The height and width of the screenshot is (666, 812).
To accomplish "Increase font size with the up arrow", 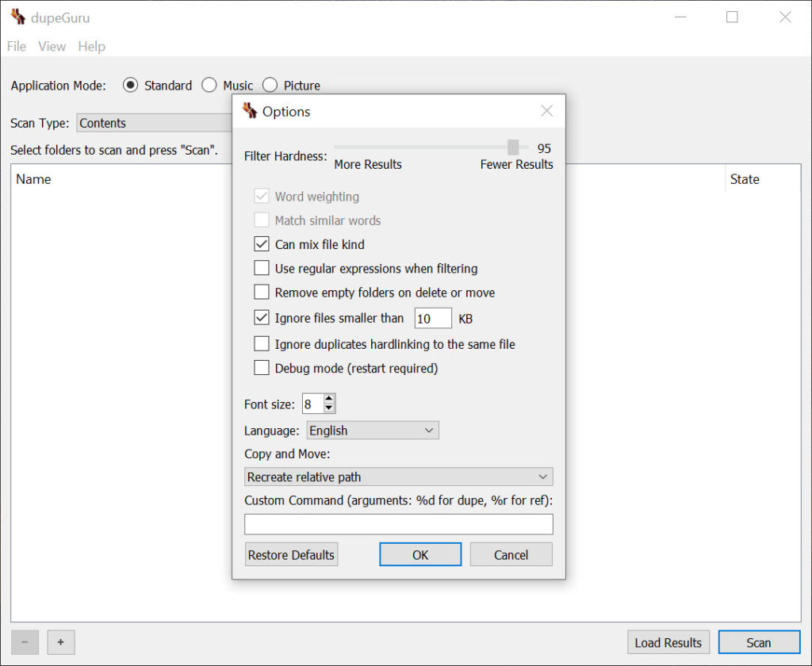I will (x=329, y=399).
